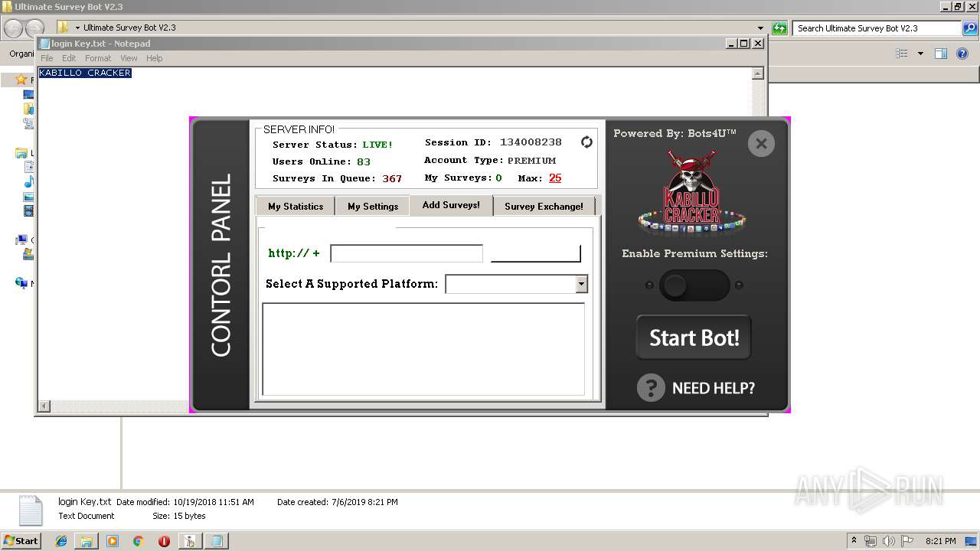The width and height of the screenshot is (980, 551).
Task: Switch to the My Settings tab
Action: [373, 206]
